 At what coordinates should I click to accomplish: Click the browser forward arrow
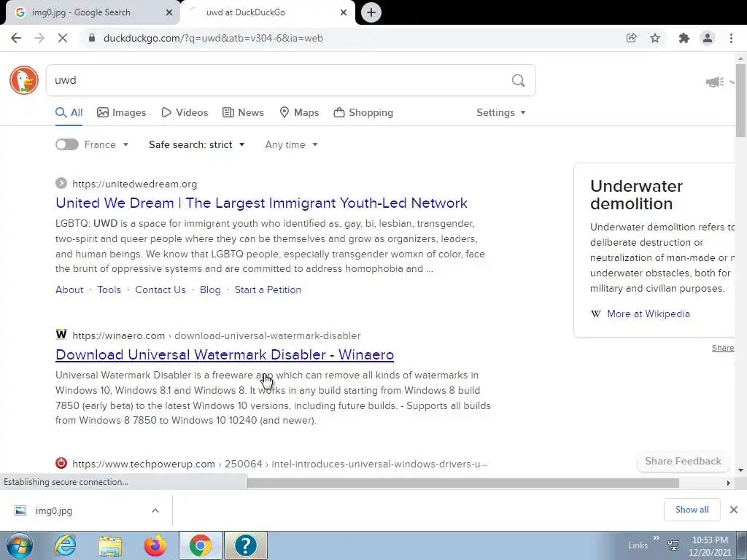point(39,38)
